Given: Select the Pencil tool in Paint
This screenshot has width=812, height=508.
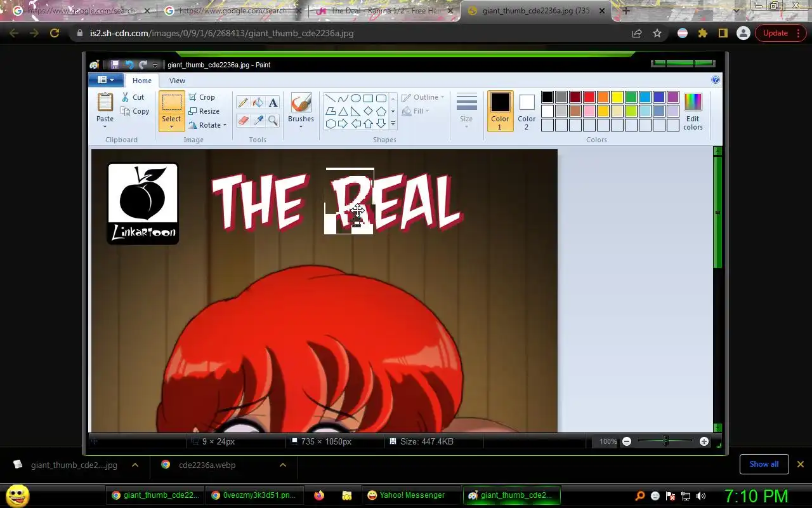Looking at the screenshot, I should [x=242, y=103].
